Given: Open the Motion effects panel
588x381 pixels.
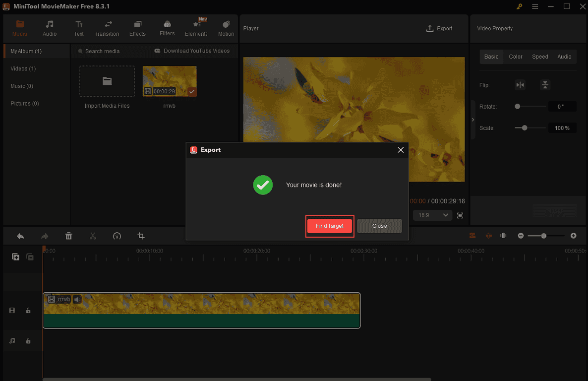Looking at the screenshot, I should point(226,28).
